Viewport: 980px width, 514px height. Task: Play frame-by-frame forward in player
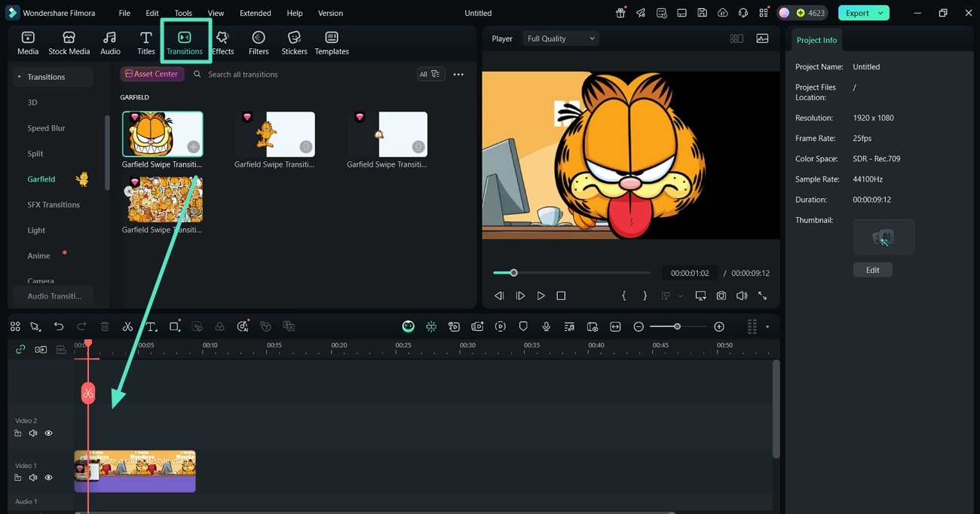520,296
